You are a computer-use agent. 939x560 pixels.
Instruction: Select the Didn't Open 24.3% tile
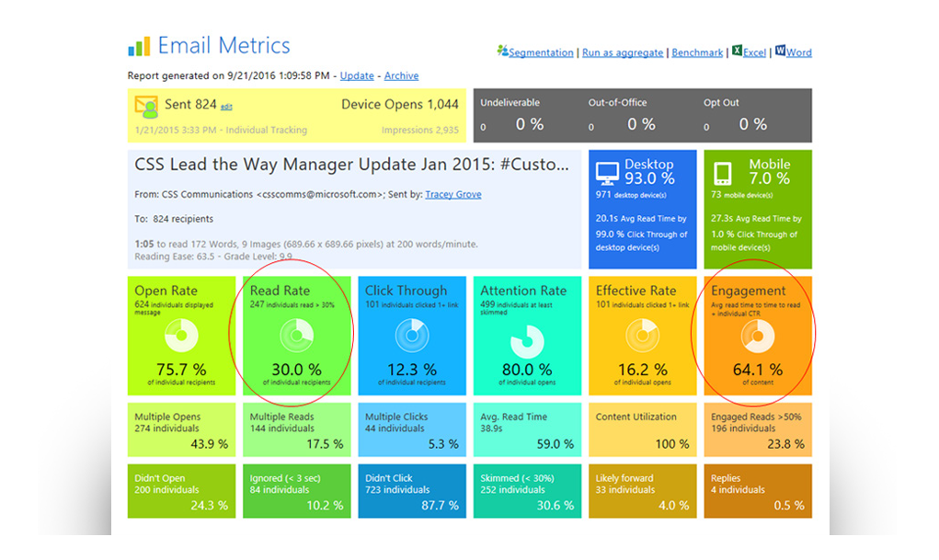(x=182, y=492)
